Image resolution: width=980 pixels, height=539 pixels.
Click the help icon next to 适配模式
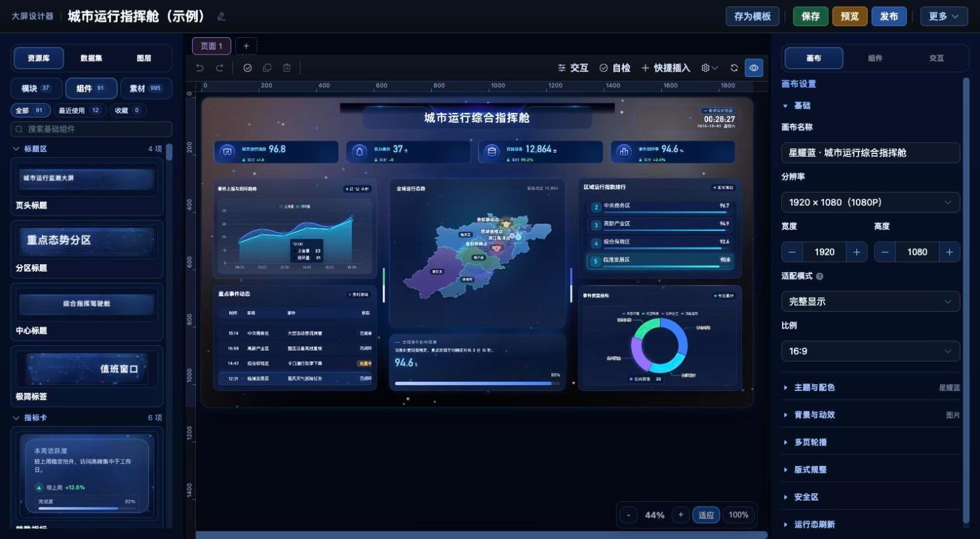click(819, 276)
